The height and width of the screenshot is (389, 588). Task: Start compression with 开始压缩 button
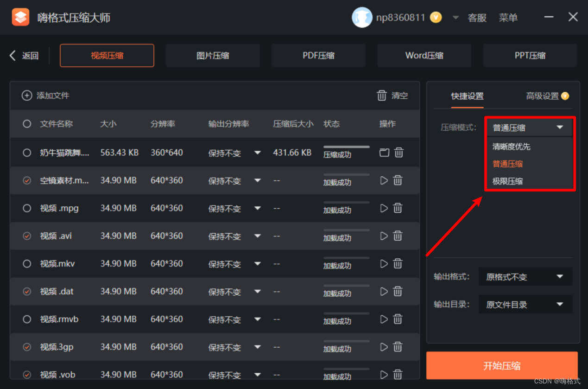pyautogui.click(x=502, y=365)
